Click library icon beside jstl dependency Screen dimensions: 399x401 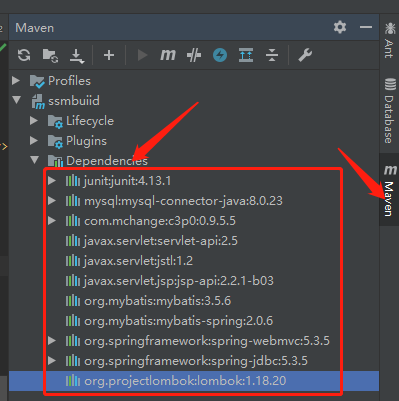[x=73, y=261]
